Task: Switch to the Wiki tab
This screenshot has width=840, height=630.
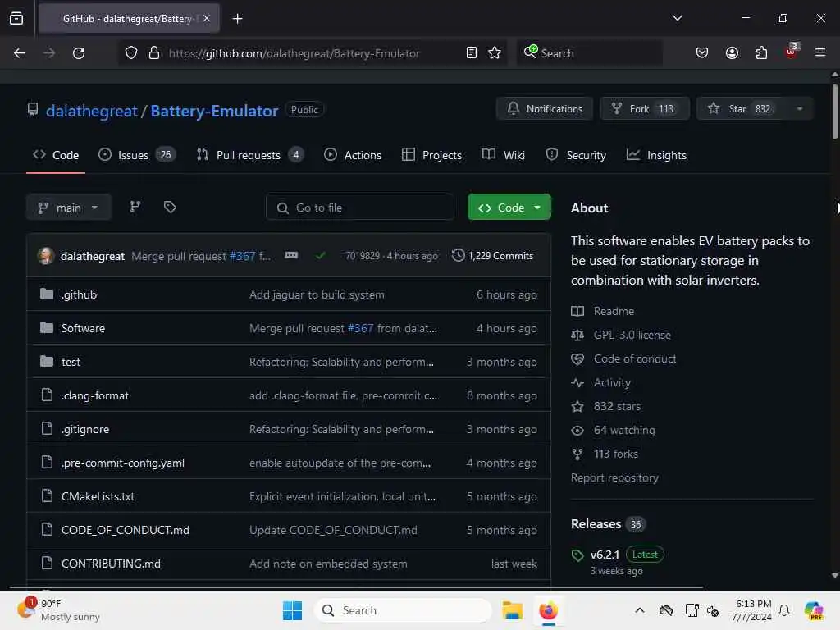Action: [x=504, y=155]
